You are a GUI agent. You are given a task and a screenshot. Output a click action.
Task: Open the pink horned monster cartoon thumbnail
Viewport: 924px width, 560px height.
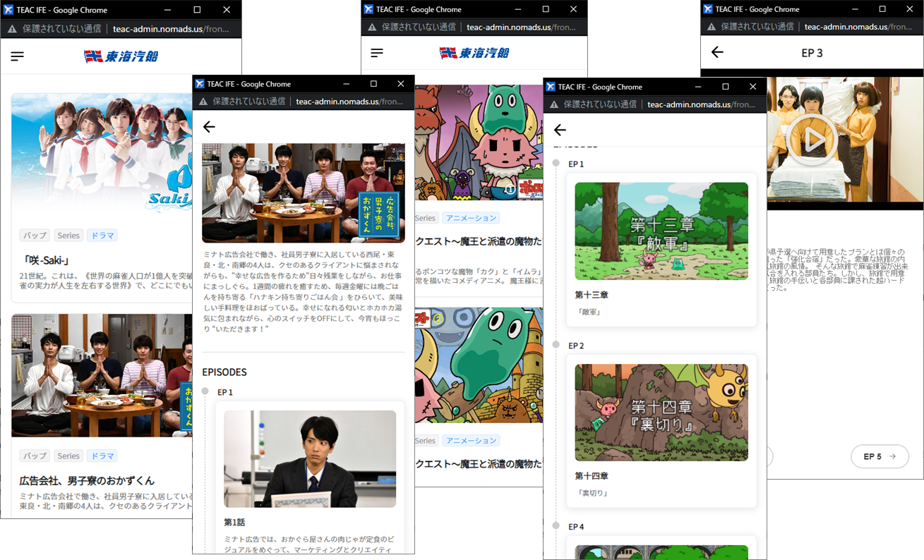tap(479, 143)
